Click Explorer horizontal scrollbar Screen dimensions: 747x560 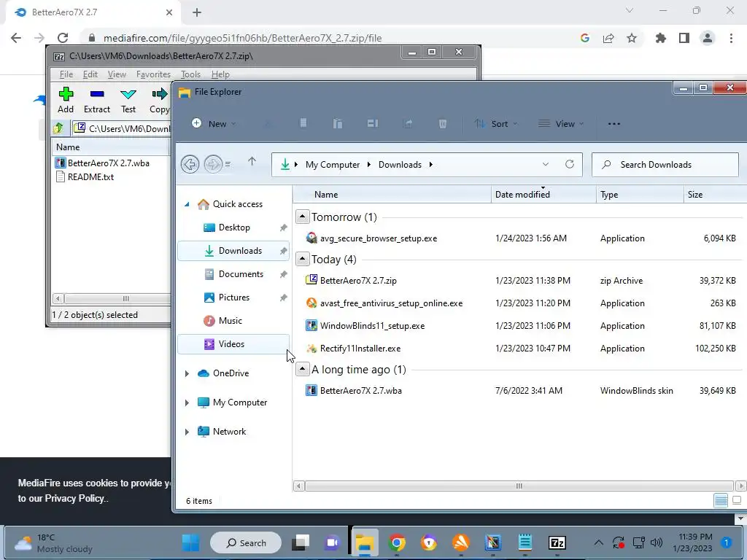(x=519, y=486)
